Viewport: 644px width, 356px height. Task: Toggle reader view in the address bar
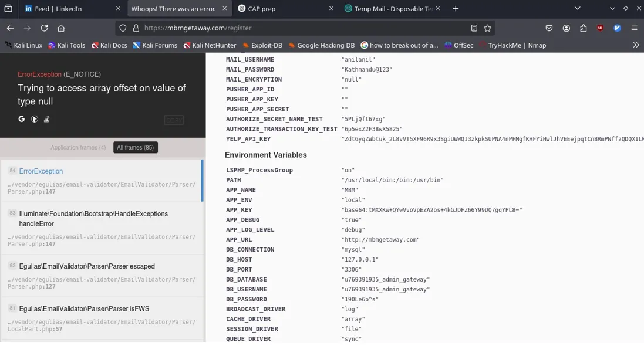(x=474, y=28)
